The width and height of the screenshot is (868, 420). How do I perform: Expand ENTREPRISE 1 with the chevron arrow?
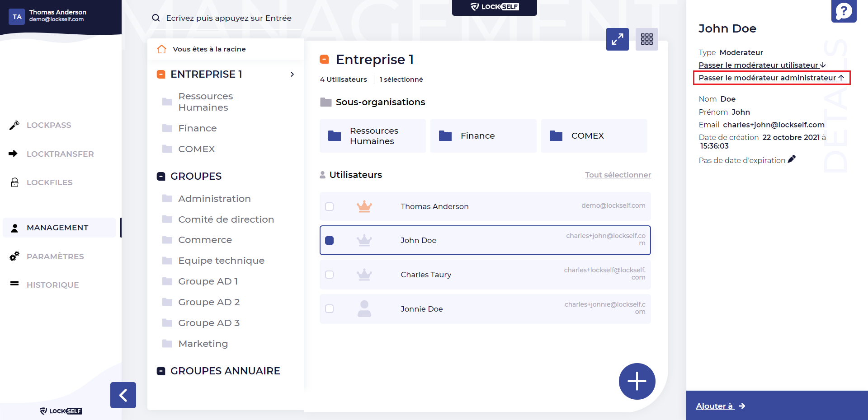[x=292, y=74]
